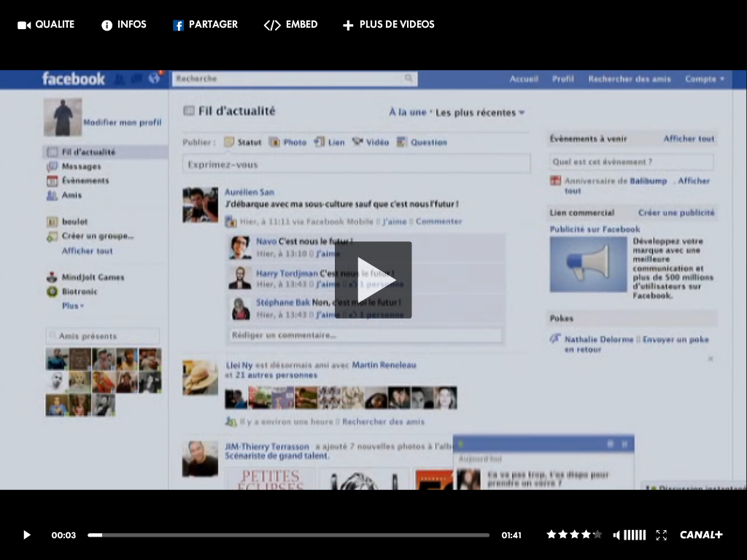Click the Photo icon in the Publier row
This screenshot has height=560, width=747.
(274, 142)
